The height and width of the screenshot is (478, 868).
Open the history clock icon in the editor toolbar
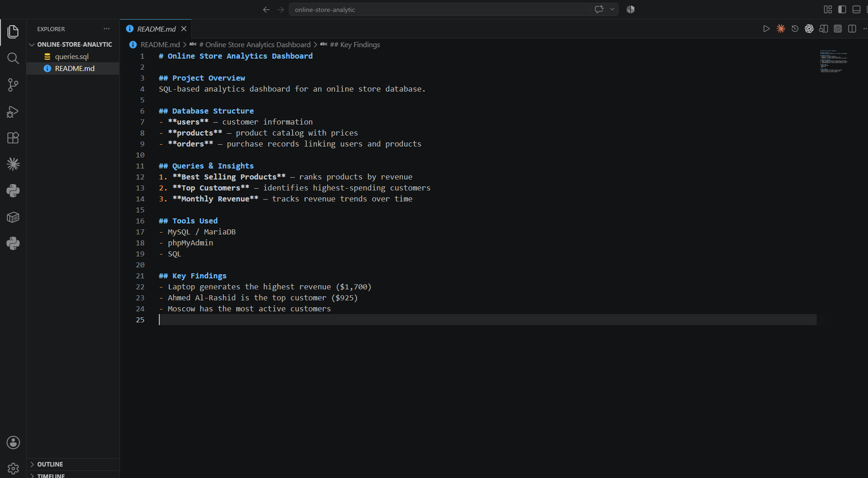(795, 29)
